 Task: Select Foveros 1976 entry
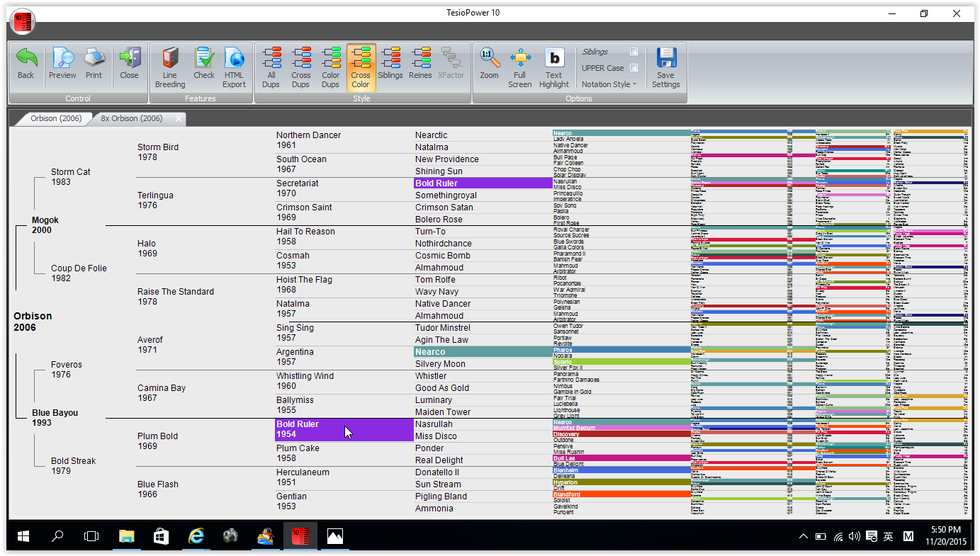pos(67,370)
